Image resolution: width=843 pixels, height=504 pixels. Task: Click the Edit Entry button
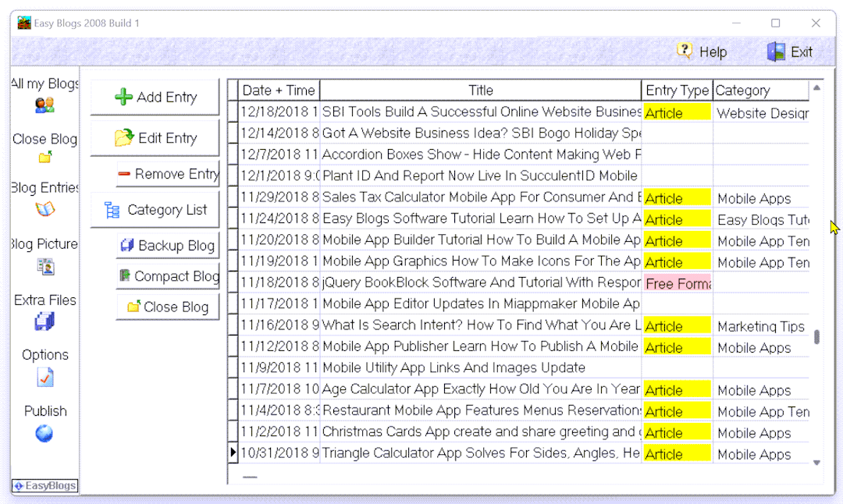(x=155, y=138)
